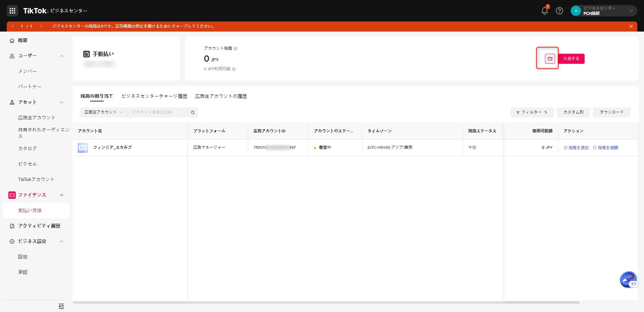Click the help question mark icon
The width and height of the screenshot is (644, 312).
pos(559,11)
